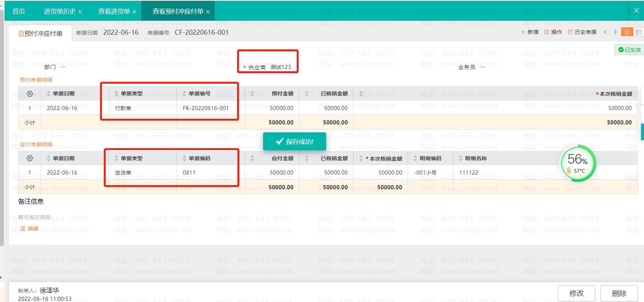Switch to the 进货单历史 tab
Image resolution: width=644 pixels, height=302 pixels.
(60, 11)
